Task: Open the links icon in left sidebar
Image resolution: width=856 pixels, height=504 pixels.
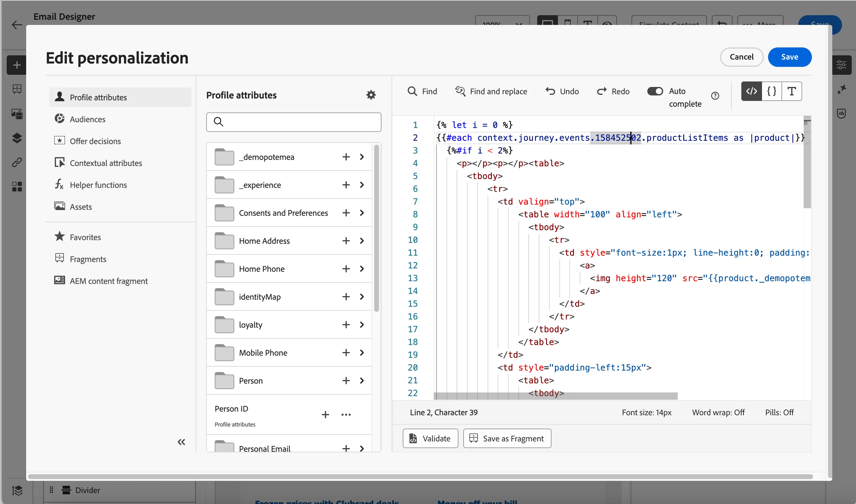Action: 17,162
